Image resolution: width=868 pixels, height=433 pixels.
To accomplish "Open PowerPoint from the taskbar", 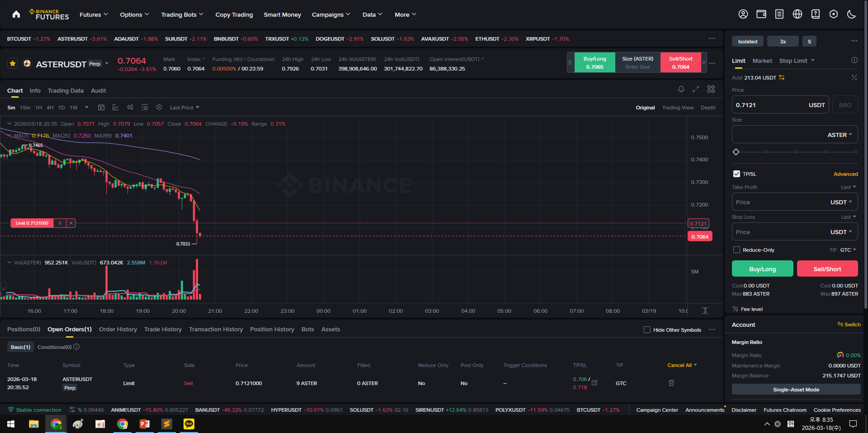I will (x=145, y=424).
